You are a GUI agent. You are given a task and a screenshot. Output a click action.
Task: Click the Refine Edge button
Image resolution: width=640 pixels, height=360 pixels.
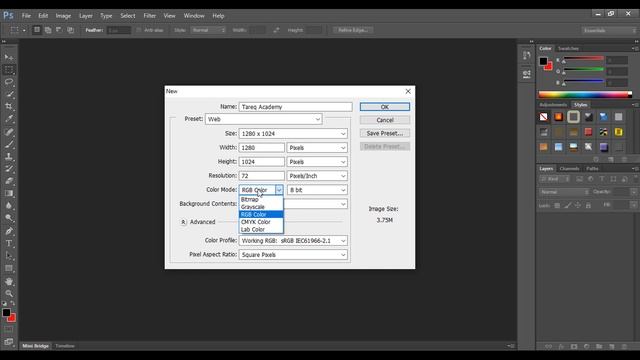[x=353, y=30]
